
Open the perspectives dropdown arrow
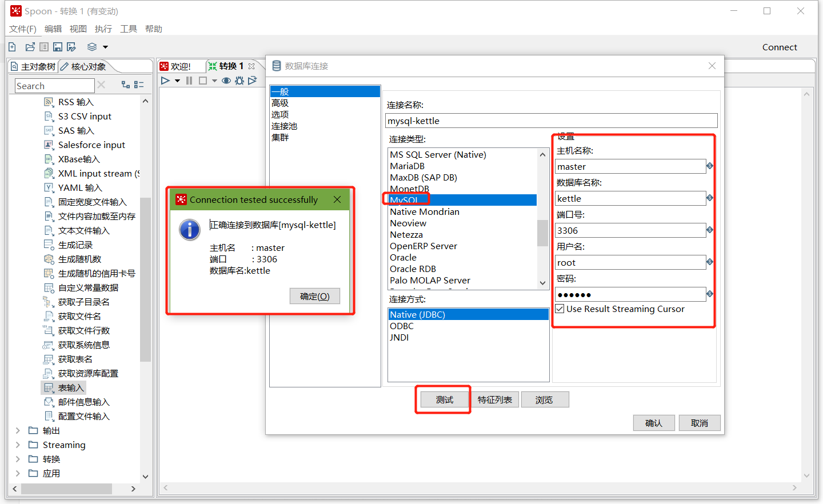105,47
